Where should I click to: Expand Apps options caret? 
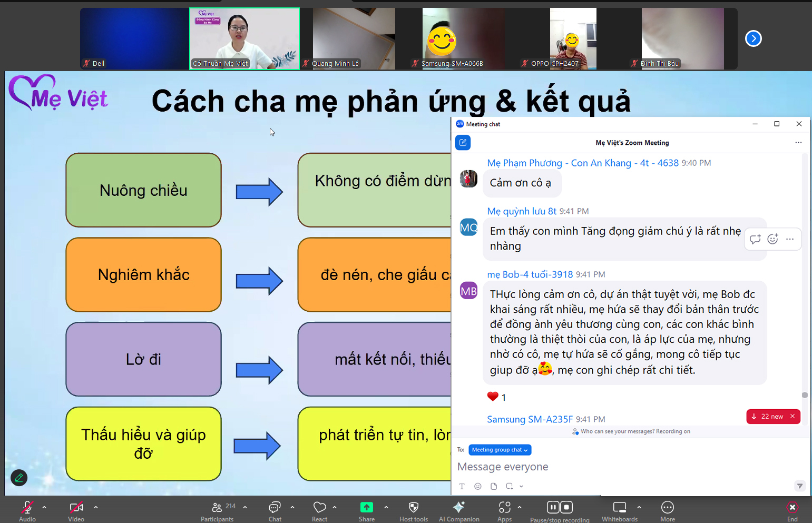pos(520,507)
